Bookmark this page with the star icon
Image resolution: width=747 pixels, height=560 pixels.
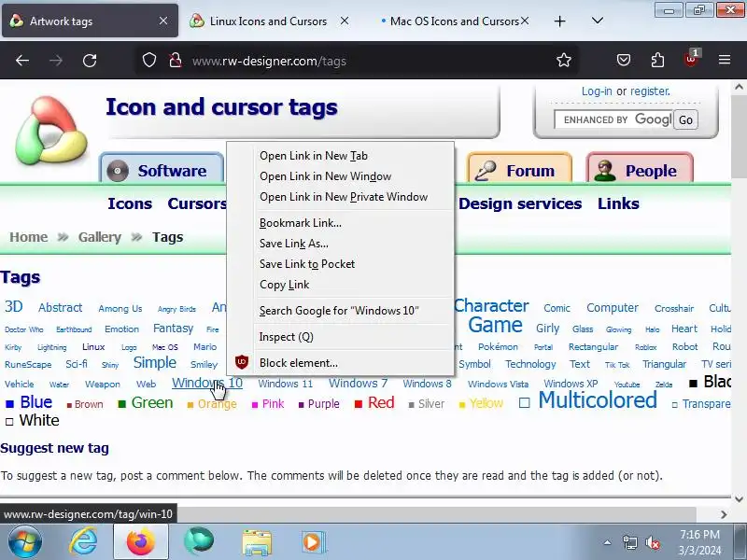(564, 60)
